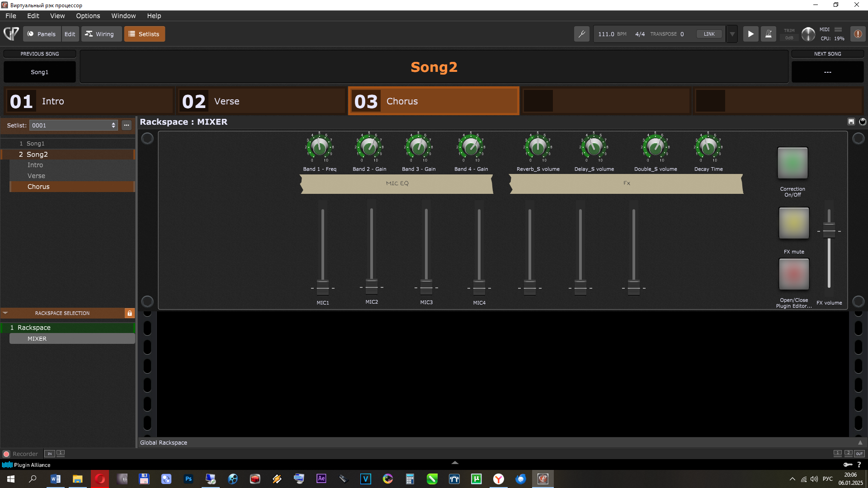Switch to the Wiring view
The image size is (868, 488).
point(101,34)
